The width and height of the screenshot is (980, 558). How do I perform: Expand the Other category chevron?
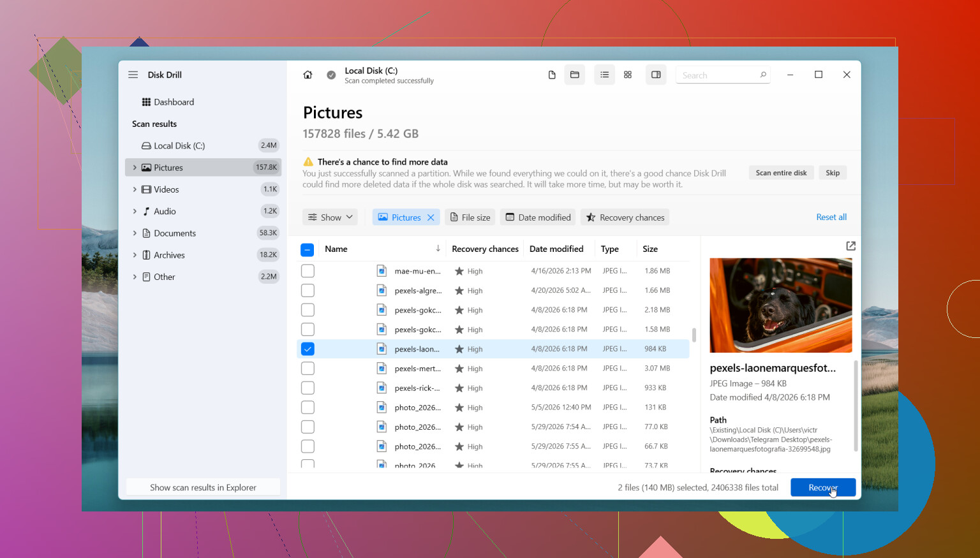point(135,277)
